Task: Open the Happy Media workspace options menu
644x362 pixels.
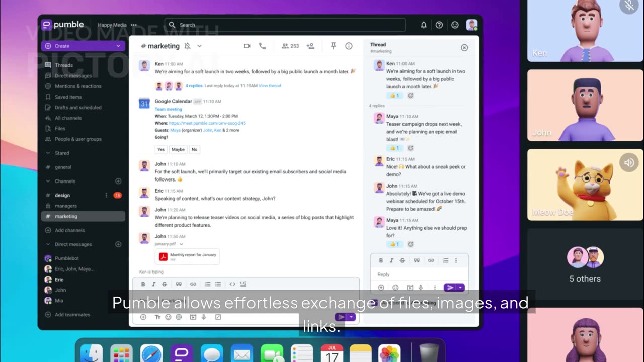Action: [134, 25]
